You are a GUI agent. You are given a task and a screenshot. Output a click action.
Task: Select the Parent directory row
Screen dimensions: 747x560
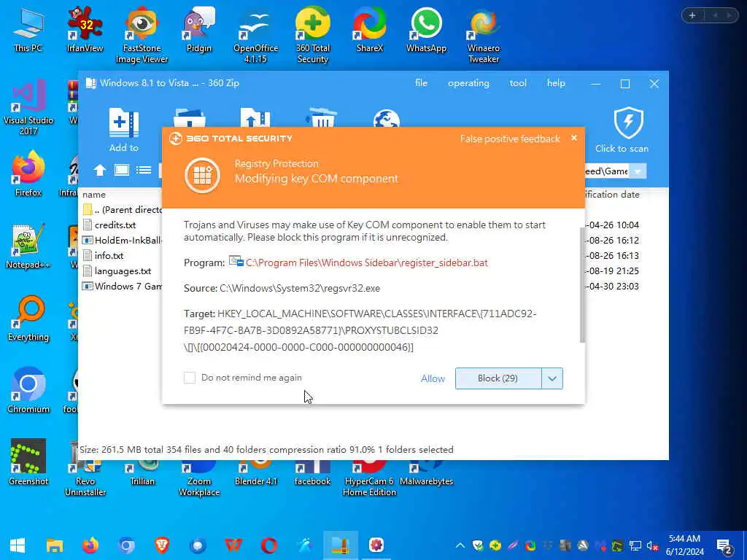122,209
